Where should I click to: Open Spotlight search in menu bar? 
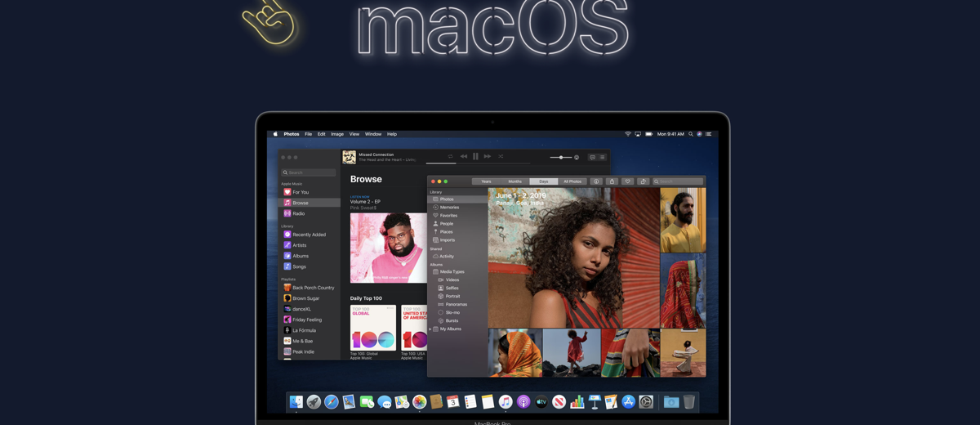pos(690,134)
